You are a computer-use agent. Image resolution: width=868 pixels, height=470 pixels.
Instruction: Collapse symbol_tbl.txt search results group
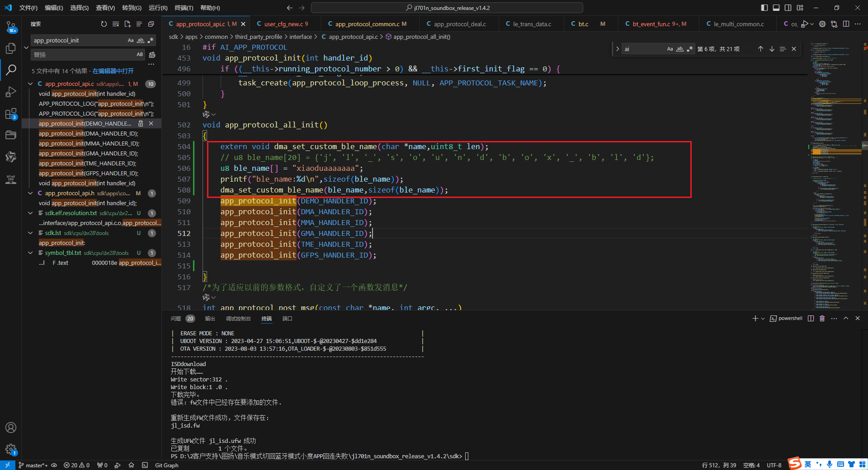[x=30, y=253]
